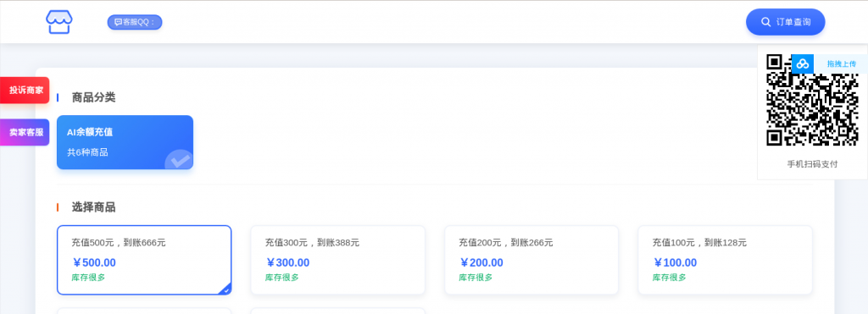
Task: Select the 充值500元，到账666元 product card
Action: point(144,260)
